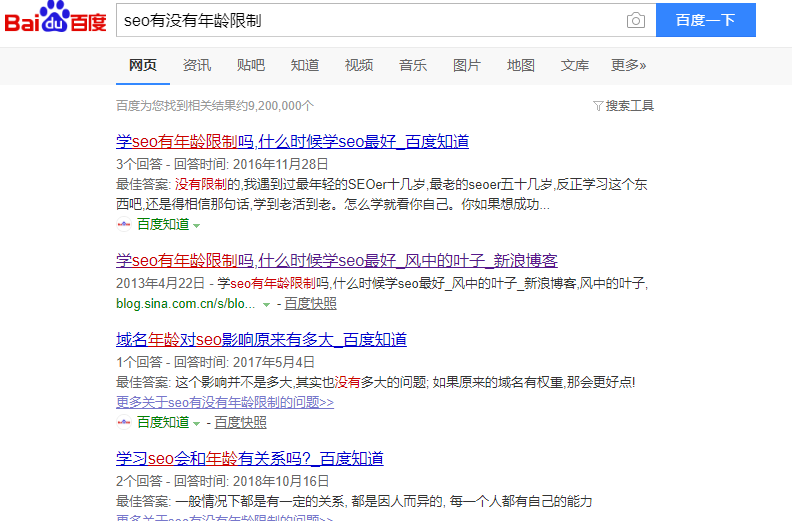
Task: Go to the 知道 tab
Action: pos(305,65)
